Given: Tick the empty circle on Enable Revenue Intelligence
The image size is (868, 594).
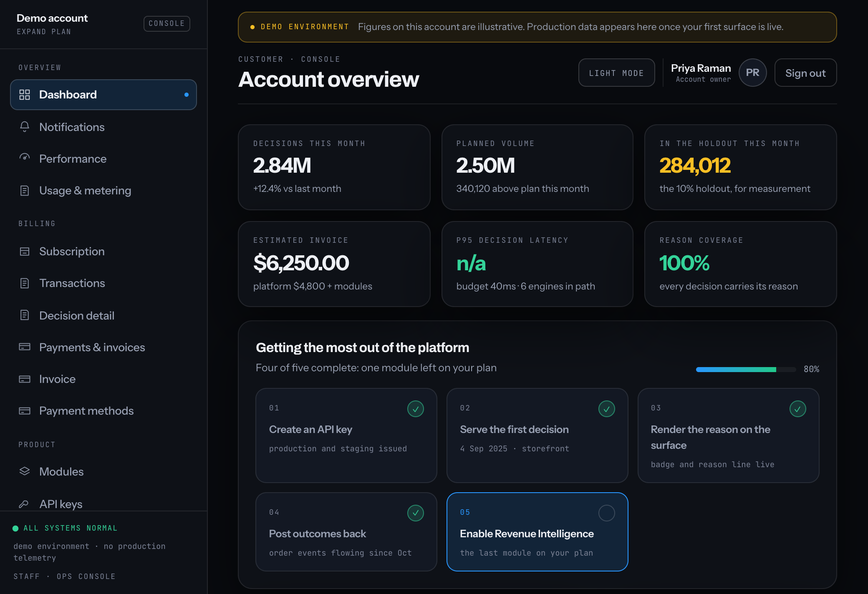Looking at the screenshot, I should 607,513.
